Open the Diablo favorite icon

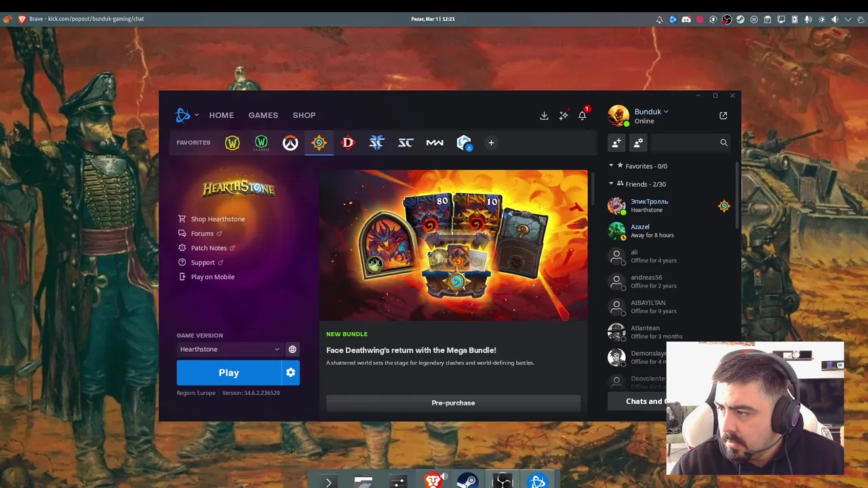(348, 143)
